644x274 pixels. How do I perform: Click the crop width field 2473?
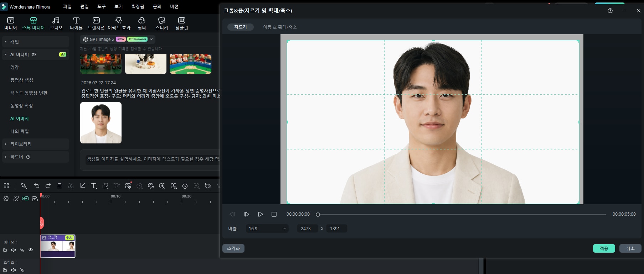(308, 228)
